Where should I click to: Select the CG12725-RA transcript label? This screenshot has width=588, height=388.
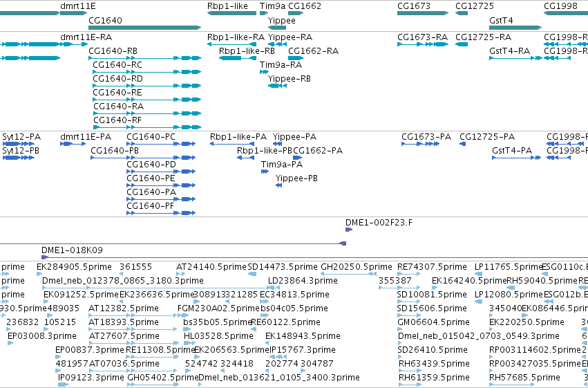point(484,37)
